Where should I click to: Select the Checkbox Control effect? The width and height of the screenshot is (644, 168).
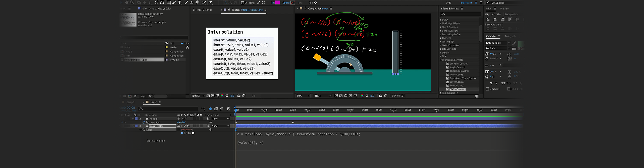click(x=459, y=71)
